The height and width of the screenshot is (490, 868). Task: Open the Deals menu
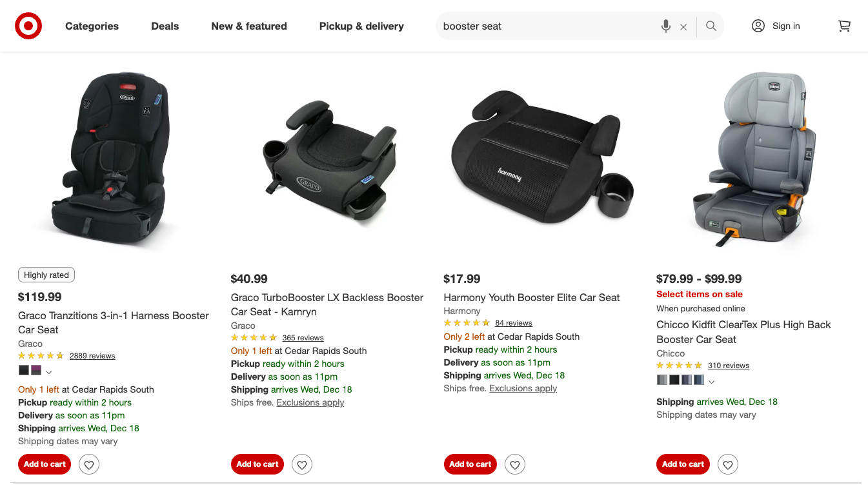[x=165, y=26]
